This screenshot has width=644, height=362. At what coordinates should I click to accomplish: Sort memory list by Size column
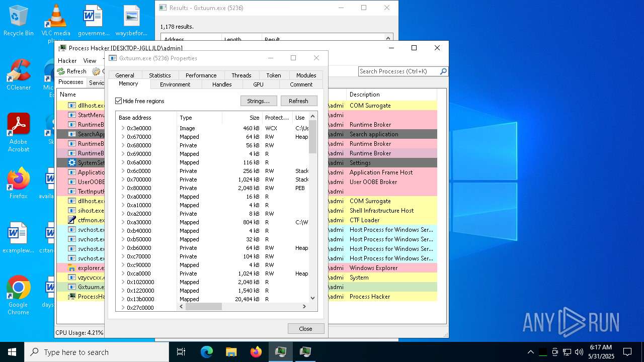tap(242, 118)
